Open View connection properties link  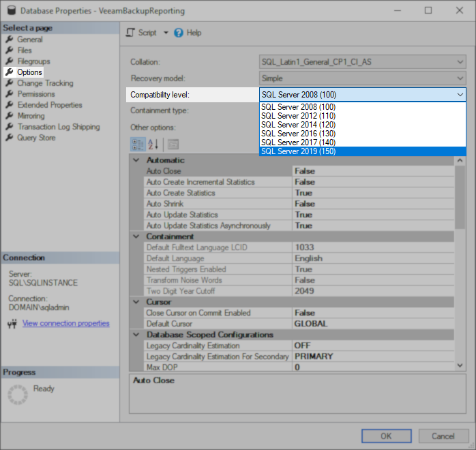(x=66, y=323)
